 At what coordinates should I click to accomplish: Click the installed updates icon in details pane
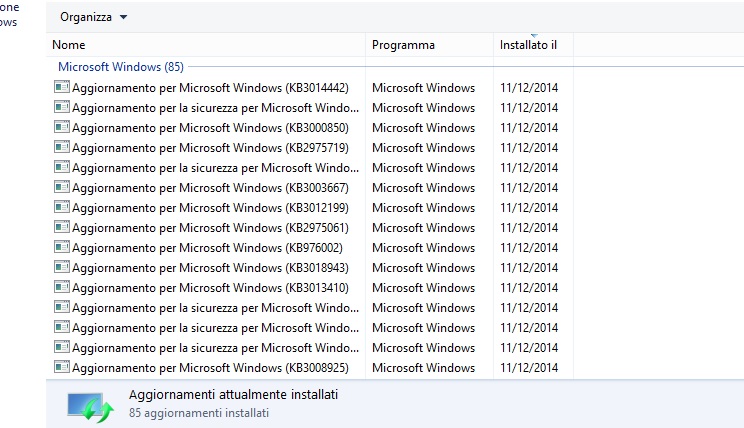pos(90,407)
